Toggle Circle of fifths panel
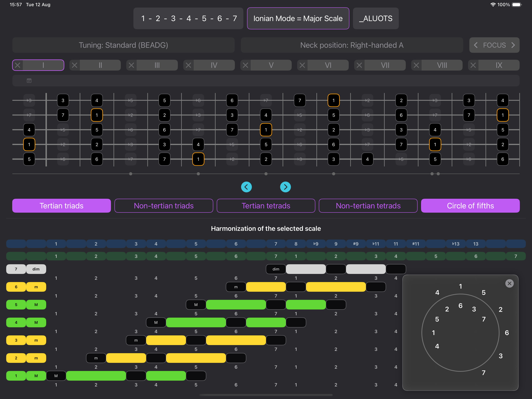 pos(471,206)
